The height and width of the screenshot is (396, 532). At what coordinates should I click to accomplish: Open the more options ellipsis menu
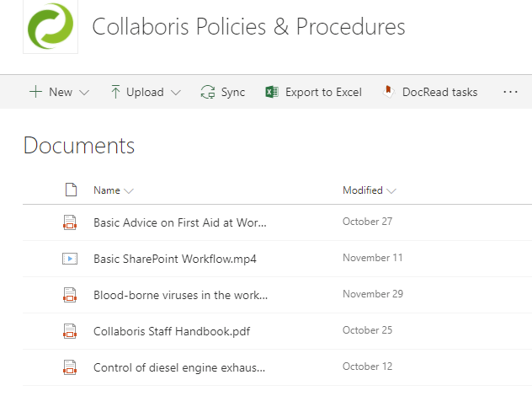510,92
